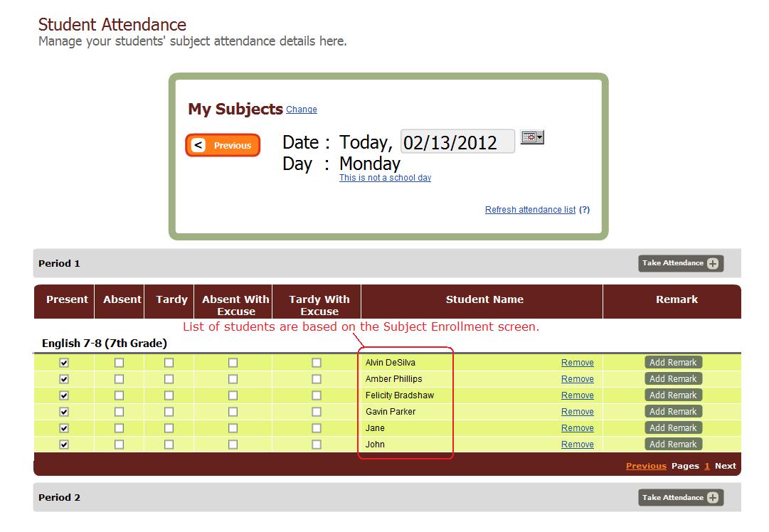
Task: Go to the Previous date button
Action: (223, 145)
